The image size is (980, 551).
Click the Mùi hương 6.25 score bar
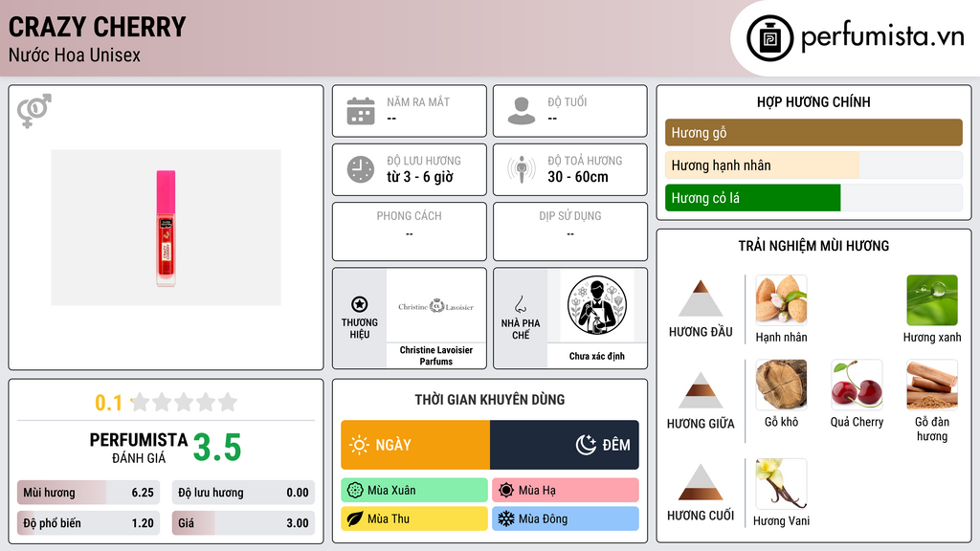click(88, 493)
